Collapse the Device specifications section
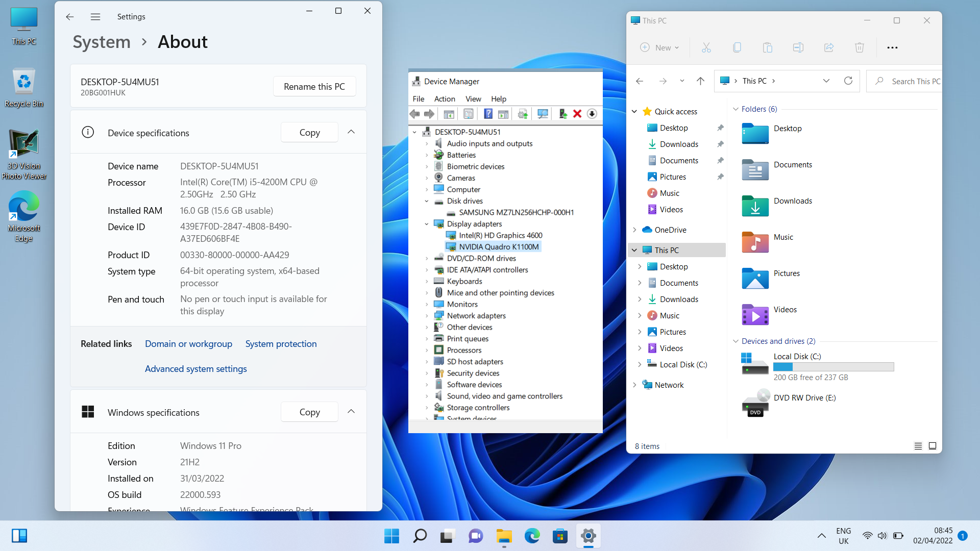The width and height of the screenshot is (980, 551). pyautogui.click(x=351, y=132)
